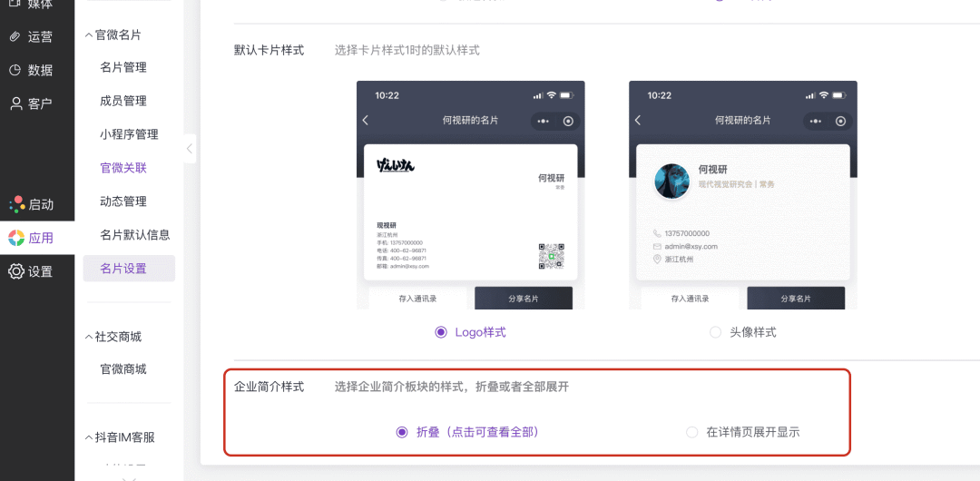
Task: Click the colorful 启动 icon
Action: pyautogui.click(x=16, y=204)
